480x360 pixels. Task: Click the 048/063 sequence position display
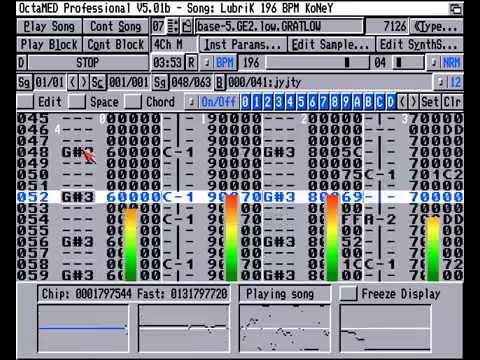191,82
